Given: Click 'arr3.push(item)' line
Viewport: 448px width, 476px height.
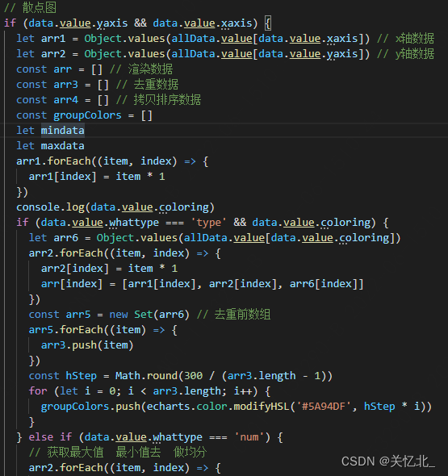Looking at the screenshot, I should click(x=87, y=345).
